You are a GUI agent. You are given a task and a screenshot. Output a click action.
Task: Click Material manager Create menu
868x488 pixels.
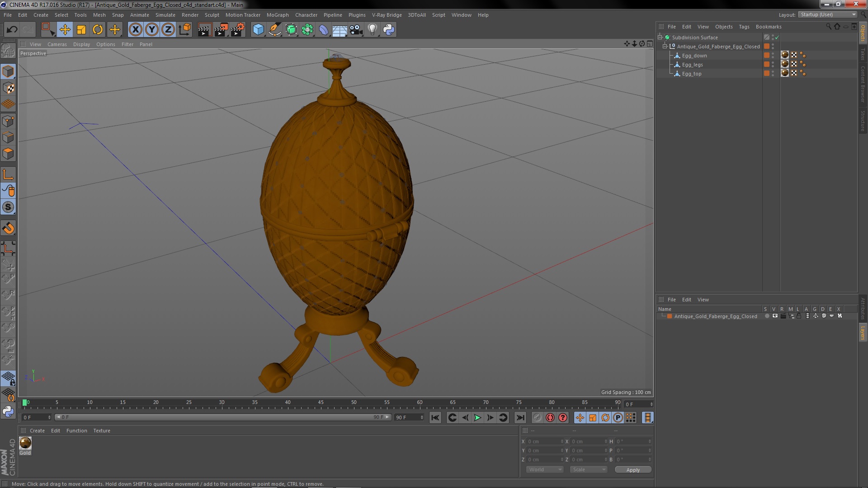pos(37,431)
